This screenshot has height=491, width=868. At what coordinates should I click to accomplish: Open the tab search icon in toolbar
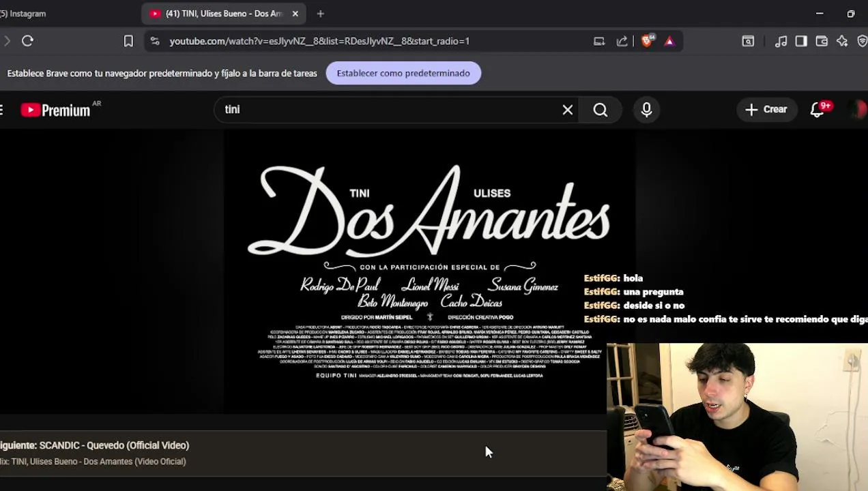pos(748,41)
